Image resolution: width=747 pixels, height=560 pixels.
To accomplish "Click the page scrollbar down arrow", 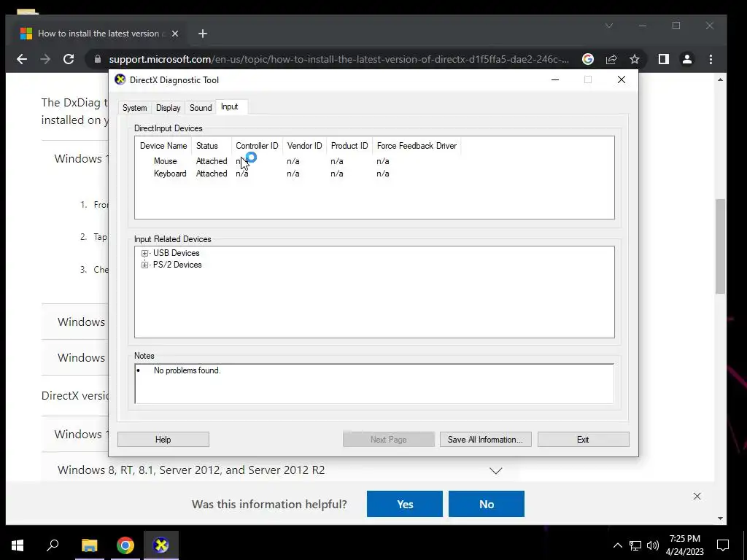I will (720, 518).
